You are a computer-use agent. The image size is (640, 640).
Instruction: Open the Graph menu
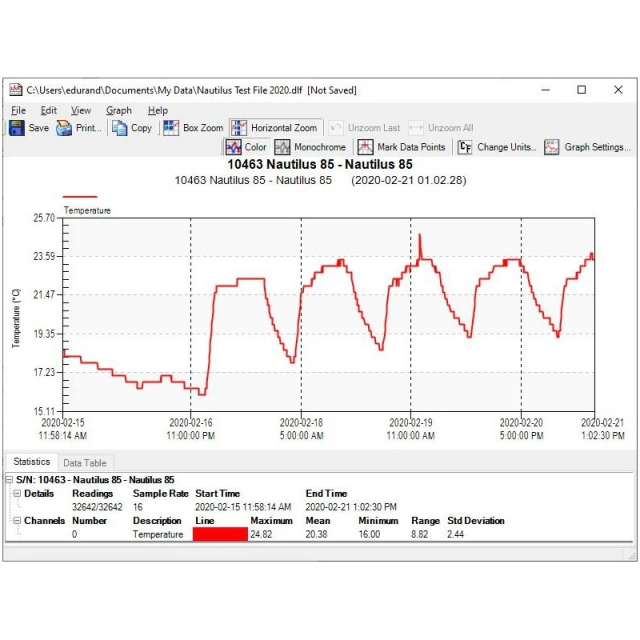point(119,110)
